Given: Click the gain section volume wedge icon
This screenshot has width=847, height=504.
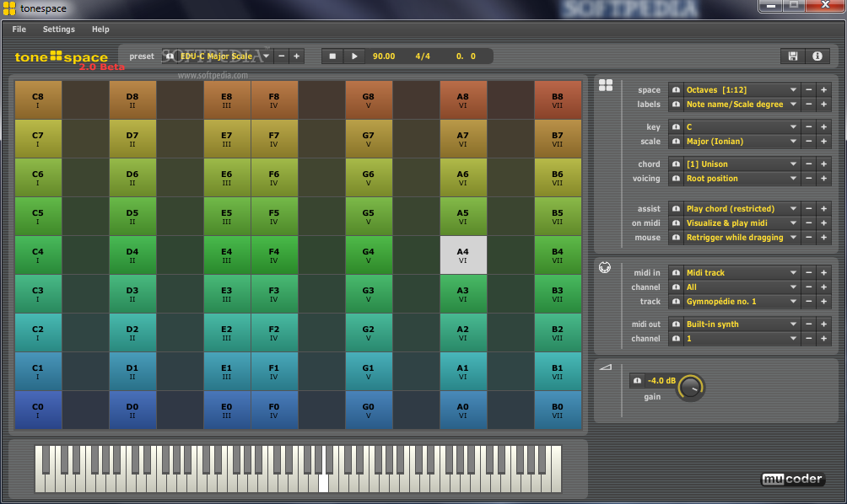Looking at the screenshot, I should point(606,367).
